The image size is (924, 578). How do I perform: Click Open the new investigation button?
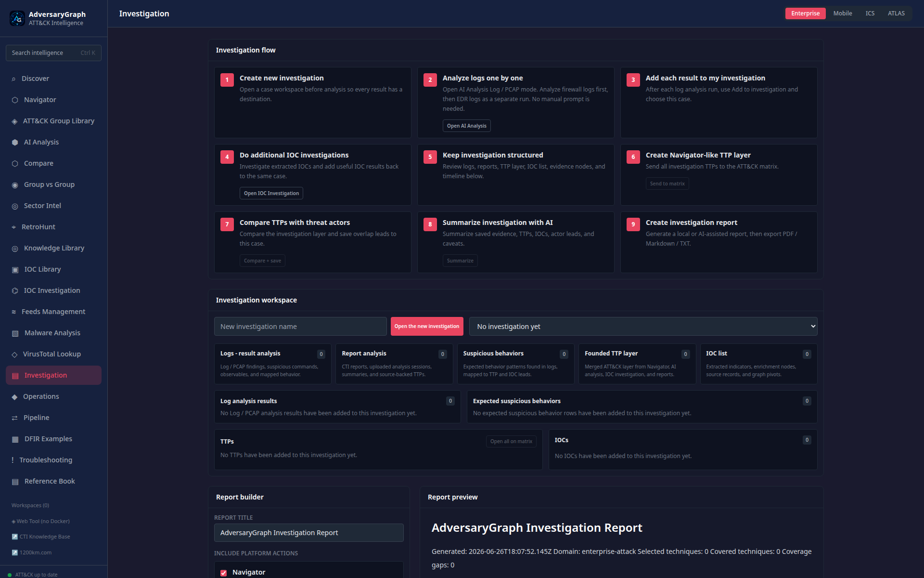[426, 327]
